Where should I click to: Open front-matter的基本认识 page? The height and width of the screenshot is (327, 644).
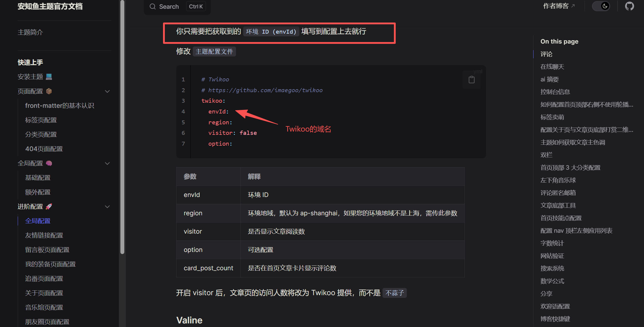coord(59,106)
